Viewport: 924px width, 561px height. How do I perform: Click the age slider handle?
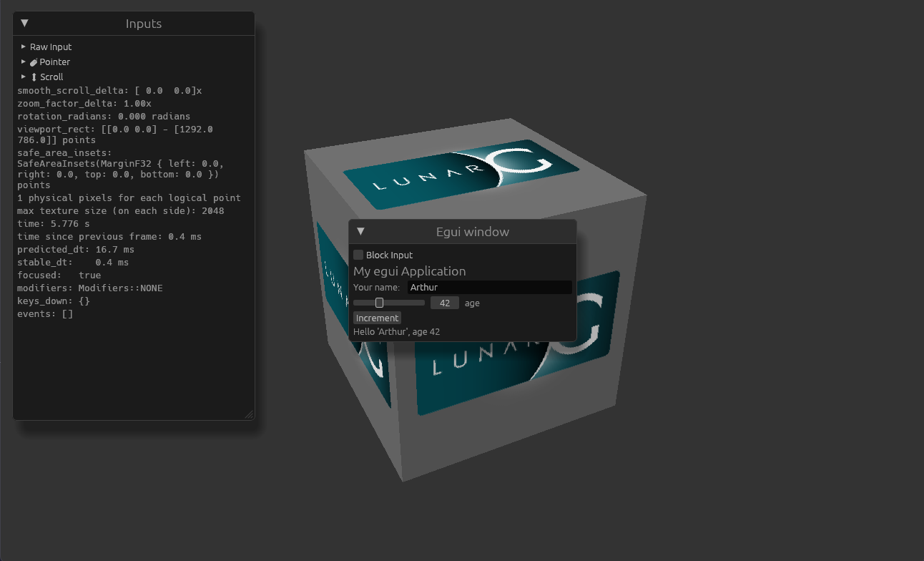tap(379, 303)
